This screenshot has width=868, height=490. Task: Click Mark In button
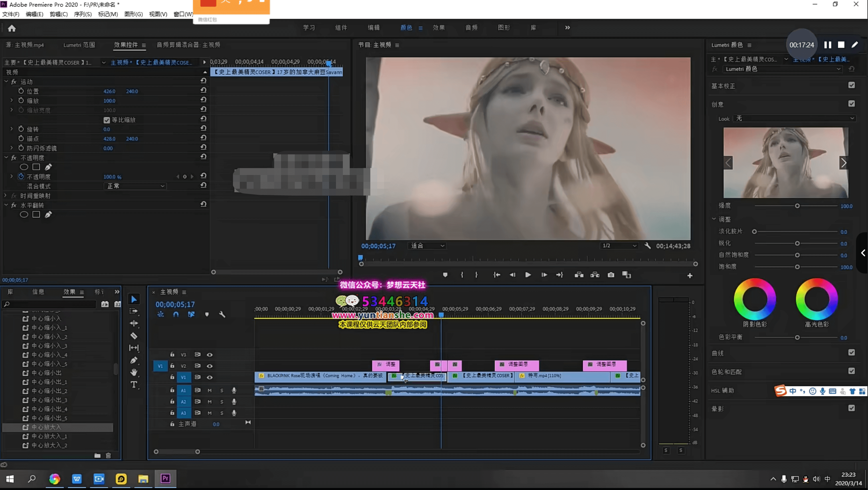tap(462, 275)
